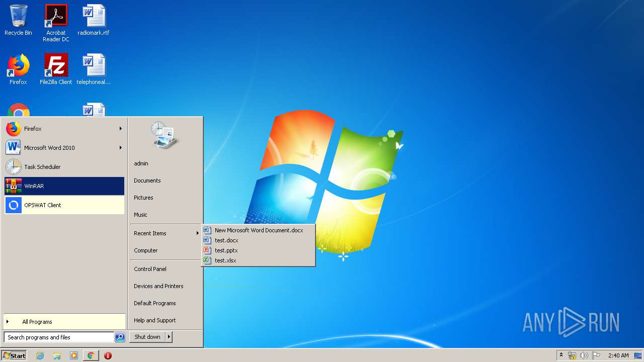Click test.xlsx Excel file icon
Image resolution: width=644 pixels, height=362 pixels.
tap(206, 260)
